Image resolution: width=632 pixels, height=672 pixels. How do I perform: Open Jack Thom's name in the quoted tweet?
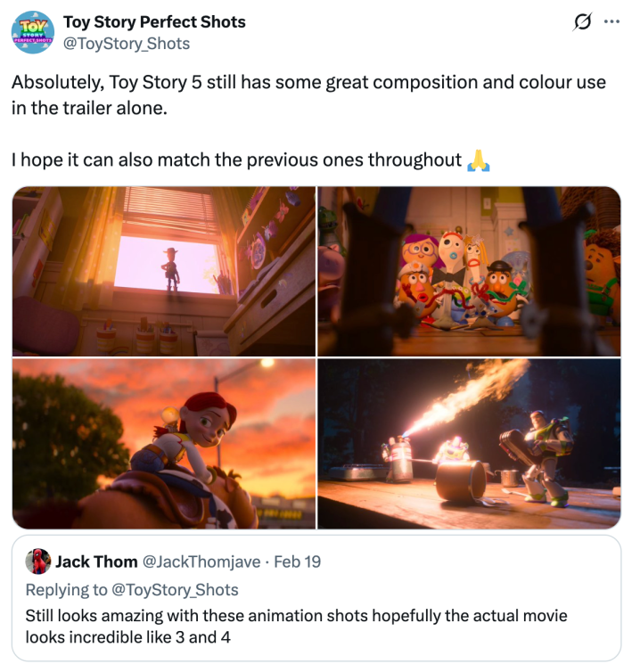[96, 561]
